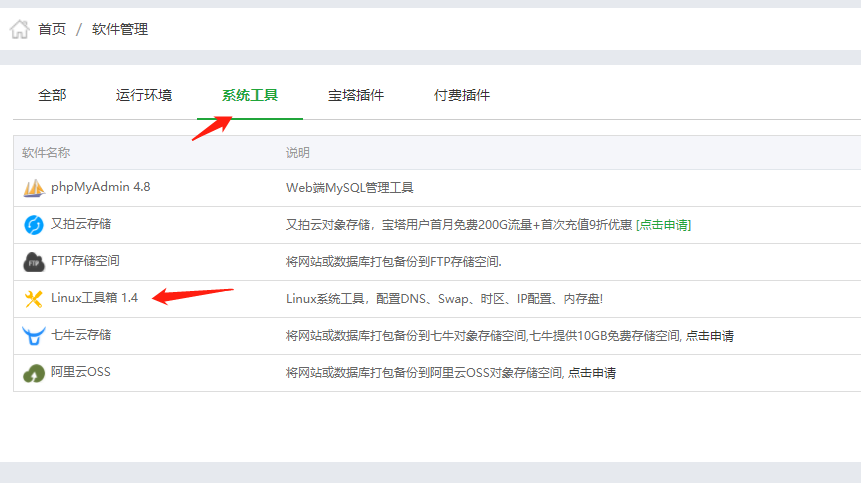This screenshot has height=483, width=861.
Task: Click the 阿里云OSS green cloud icon
Action: [x=33, y=373]
